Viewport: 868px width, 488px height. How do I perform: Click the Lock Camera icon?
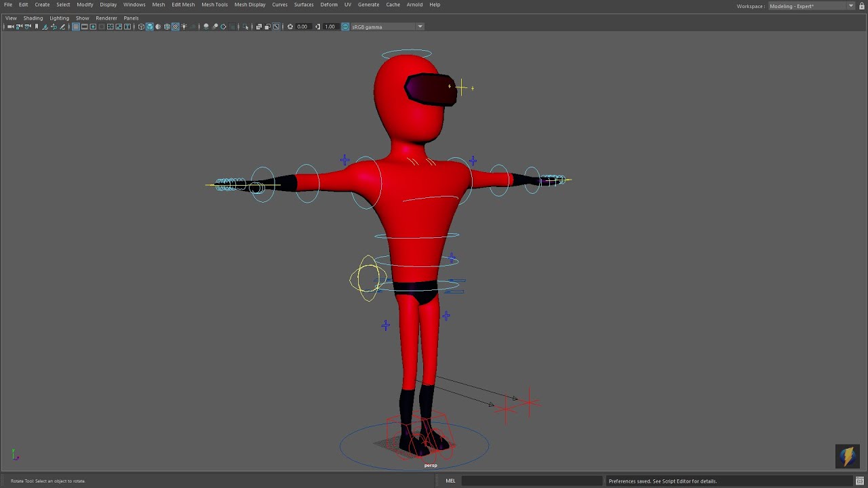(x=19, y=26)
